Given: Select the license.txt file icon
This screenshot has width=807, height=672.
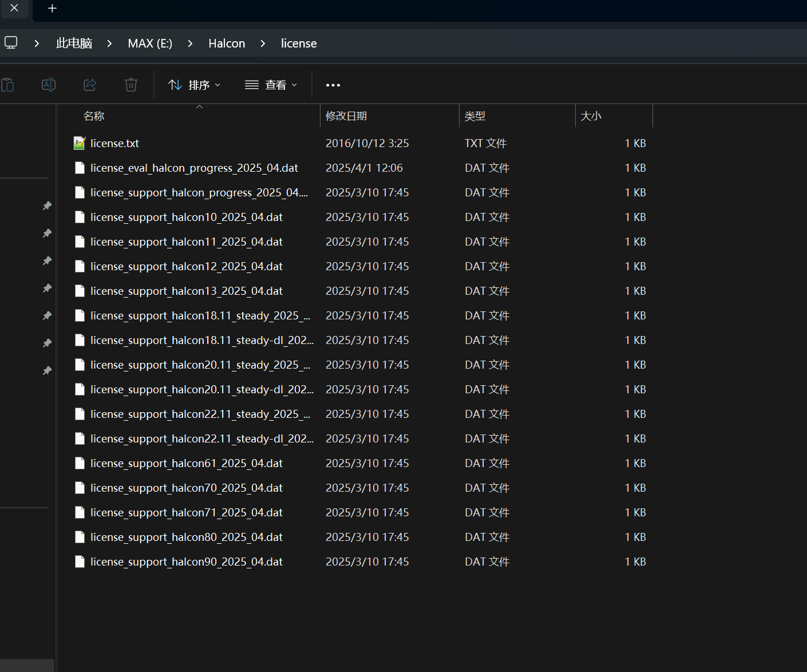Looking at the screenshot, I should click(x=80, y=143).
